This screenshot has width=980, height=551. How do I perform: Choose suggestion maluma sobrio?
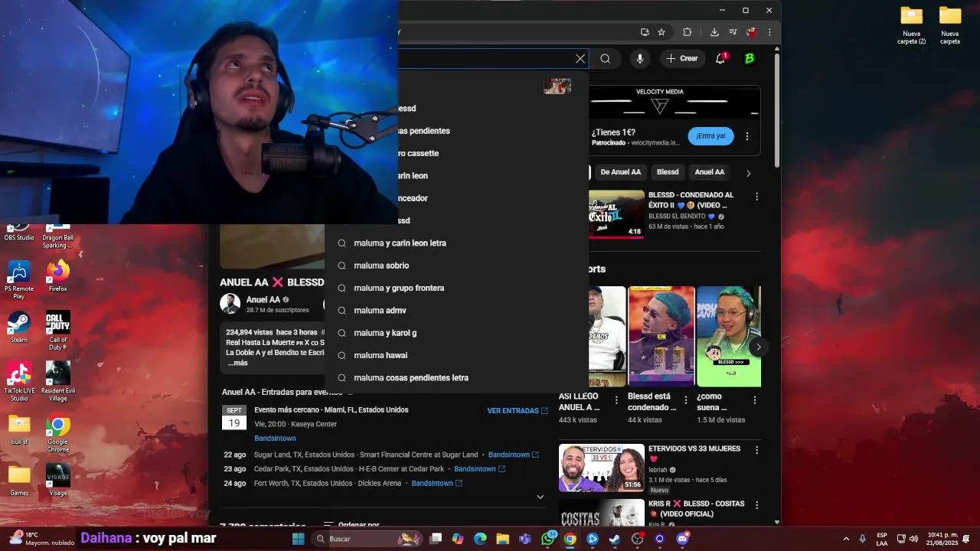(x=456, y=266)
